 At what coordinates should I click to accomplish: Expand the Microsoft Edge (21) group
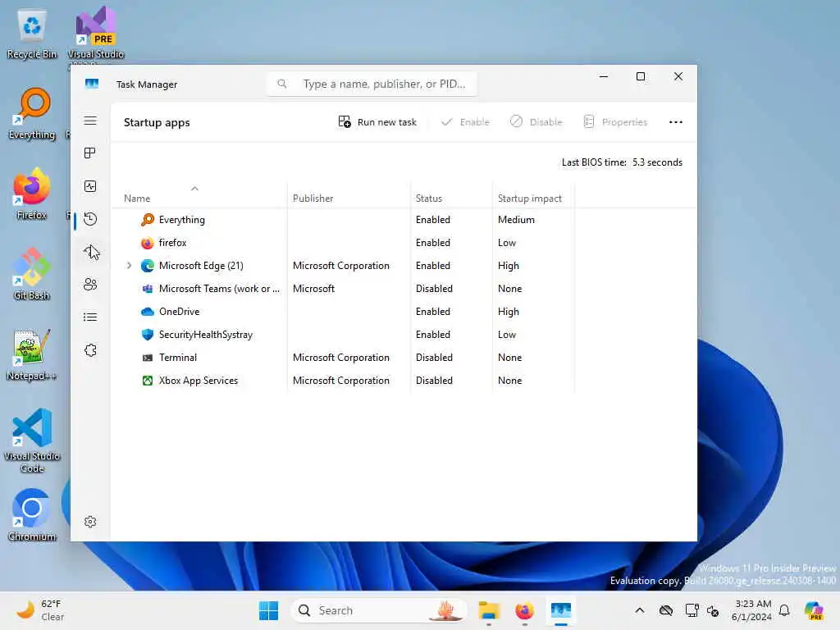tap(129, 265)
